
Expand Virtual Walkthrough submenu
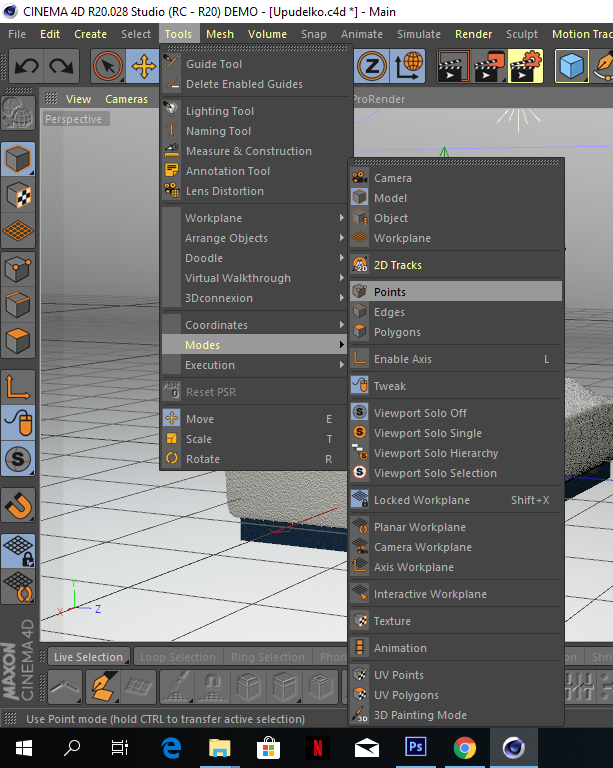[255, 278]
